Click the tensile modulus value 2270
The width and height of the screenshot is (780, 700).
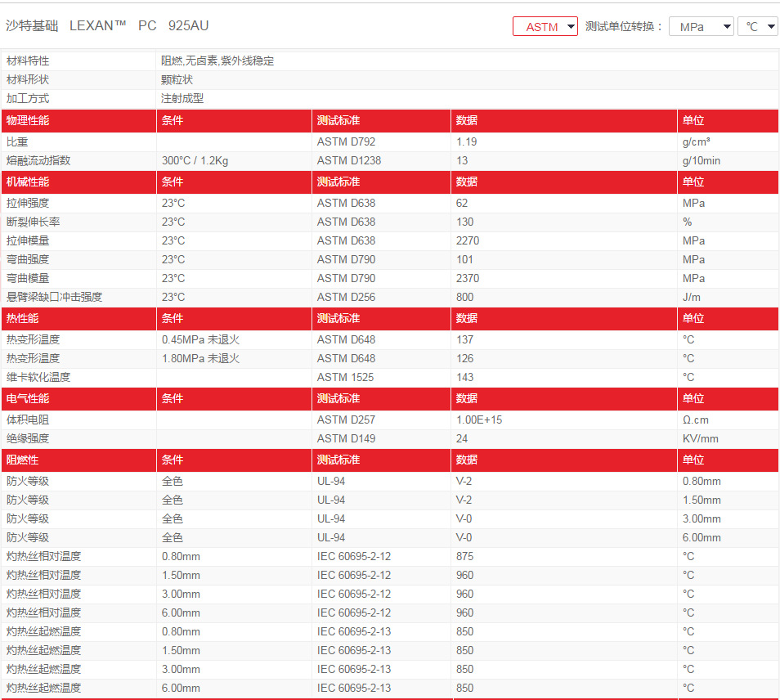468,240
